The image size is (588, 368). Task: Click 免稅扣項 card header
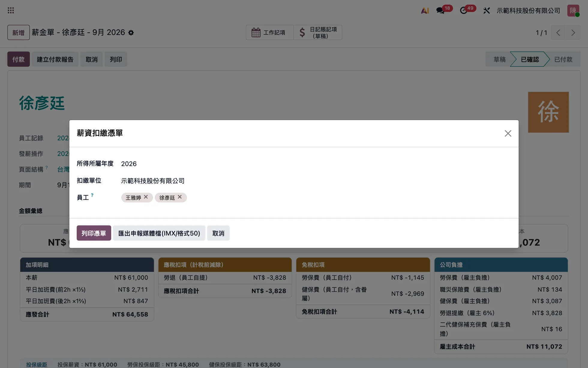pyautogui.click(x=363, y=265)
